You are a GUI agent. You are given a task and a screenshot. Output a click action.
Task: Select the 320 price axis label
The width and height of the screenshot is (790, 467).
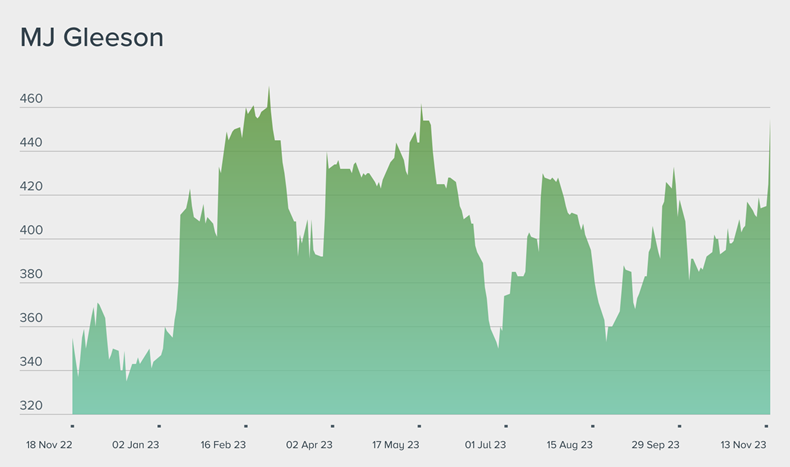point(32,407)
